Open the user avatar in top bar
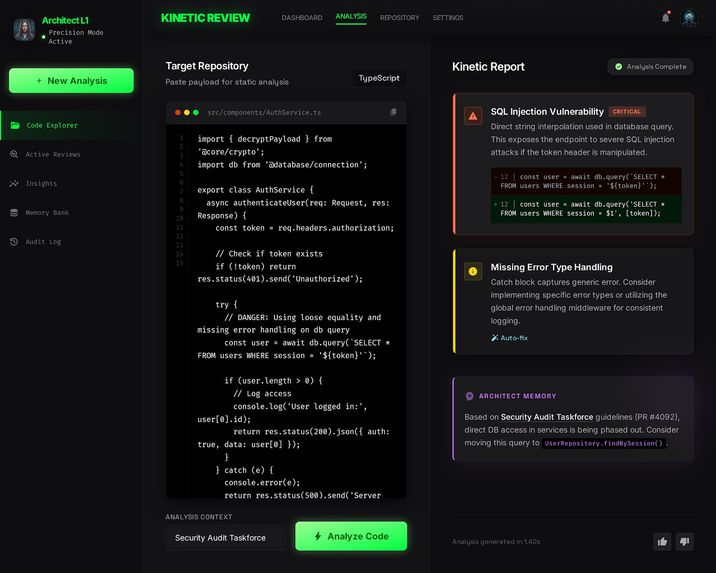 [x=688, y=18]
